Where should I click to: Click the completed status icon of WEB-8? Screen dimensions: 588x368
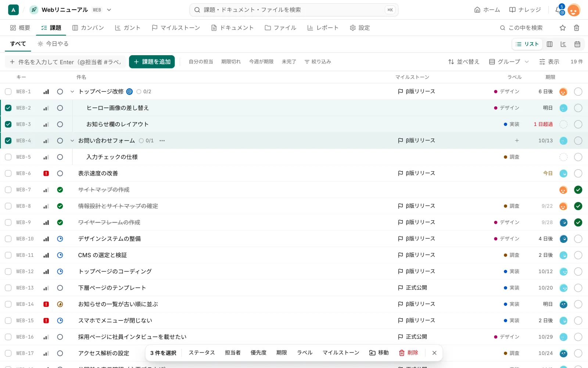(x=60, y=206)
